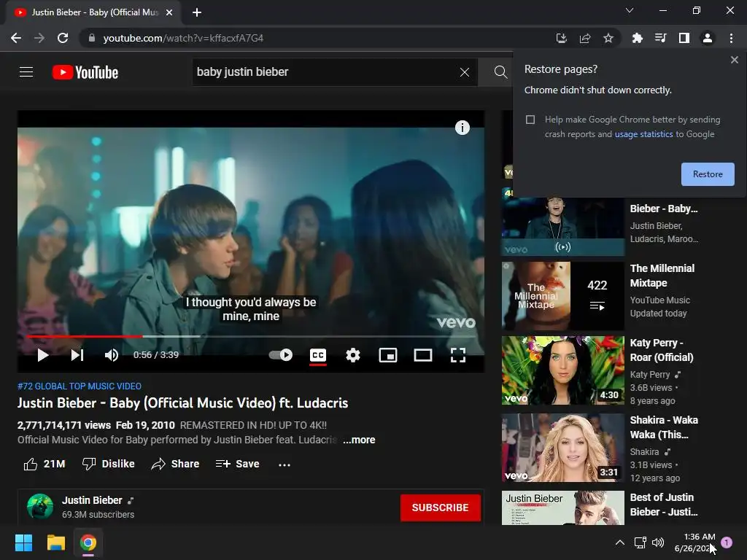Open Chrome profile icon

click(708, 38)
